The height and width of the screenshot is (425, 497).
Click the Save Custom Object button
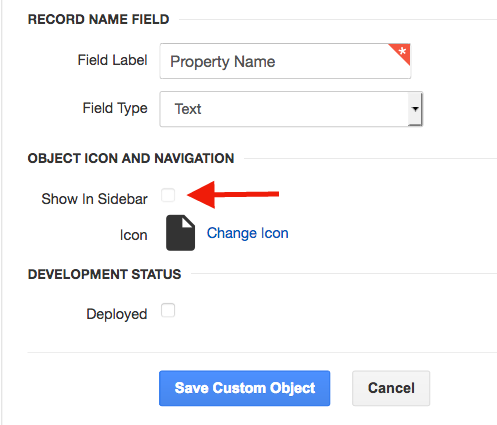click(245, 388)
